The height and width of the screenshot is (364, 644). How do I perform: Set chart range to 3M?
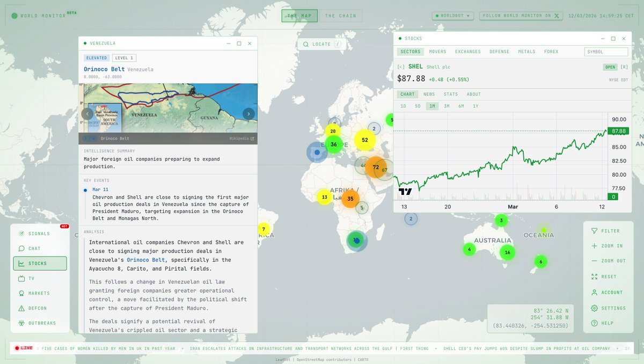(447, 106)
